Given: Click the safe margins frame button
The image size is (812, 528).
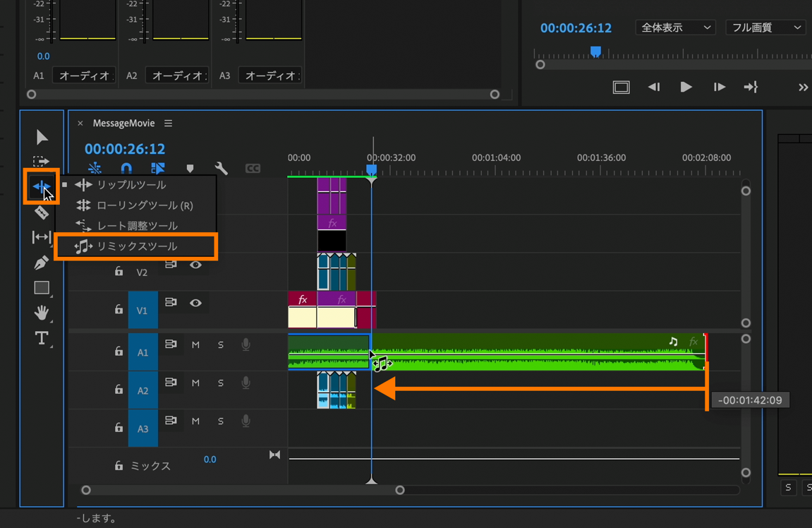Looking at the screenshot, I should tap(622, 87).
